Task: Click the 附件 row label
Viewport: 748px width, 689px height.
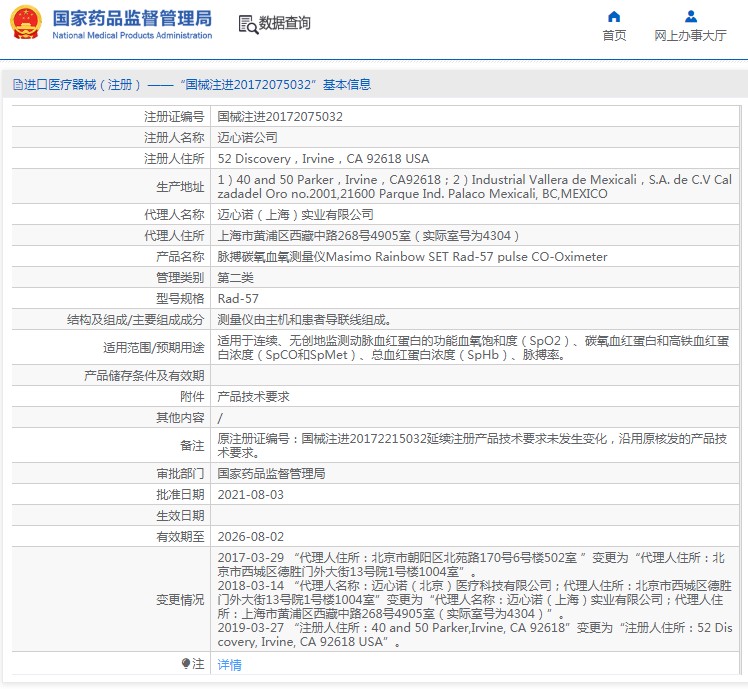Action: [192, 397]
